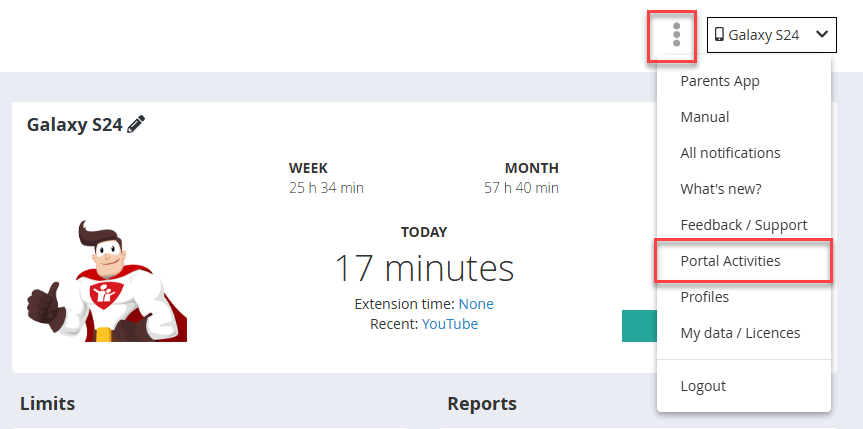Open Portal Activities from the menu
Screen dimensions: 863x429
tap(730, 261)
